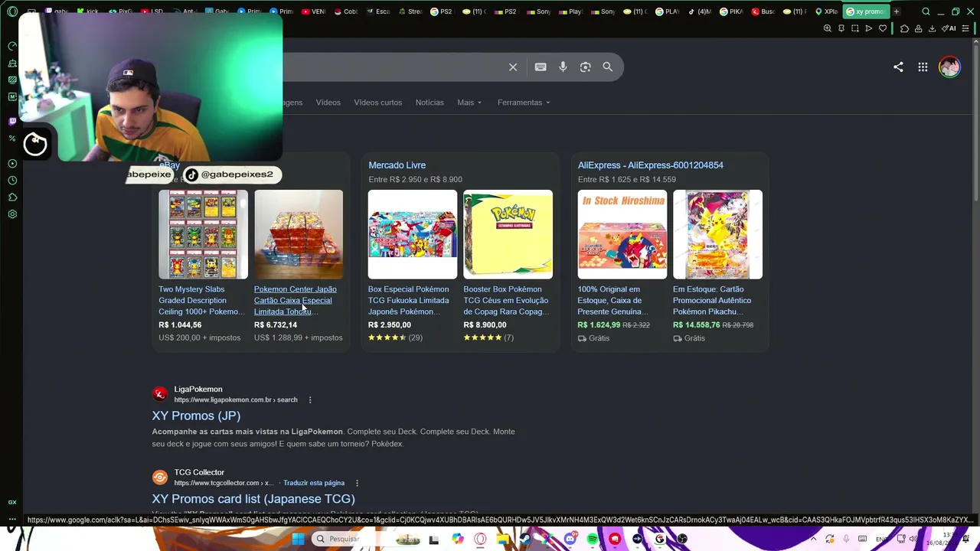
Task: Open the Twitch sidebar panel
Action: click(x=12, y=122)
